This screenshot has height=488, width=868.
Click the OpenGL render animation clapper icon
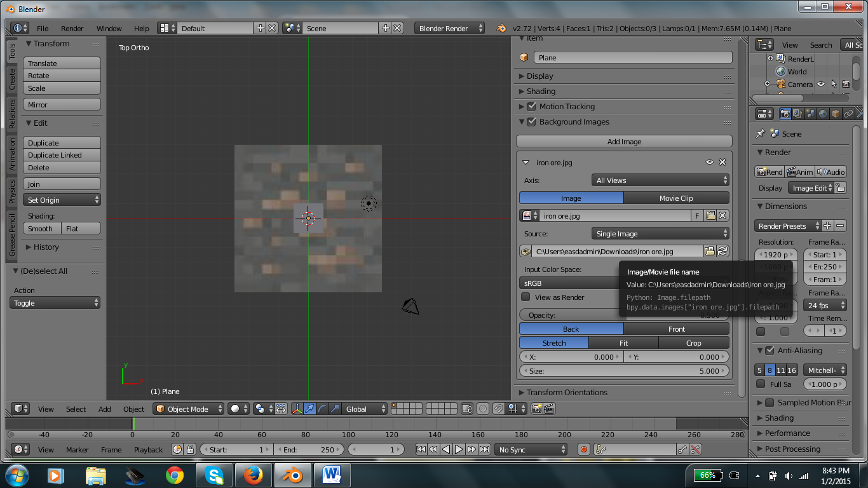point(550,409)
